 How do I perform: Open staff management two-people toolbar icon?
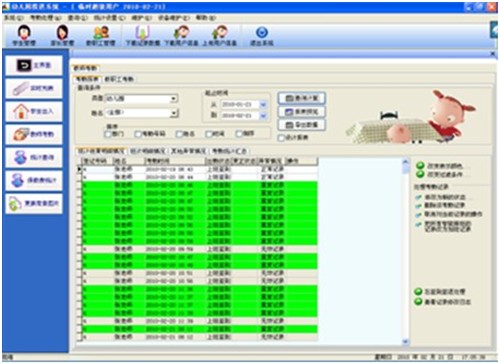(x=101, y=33)
